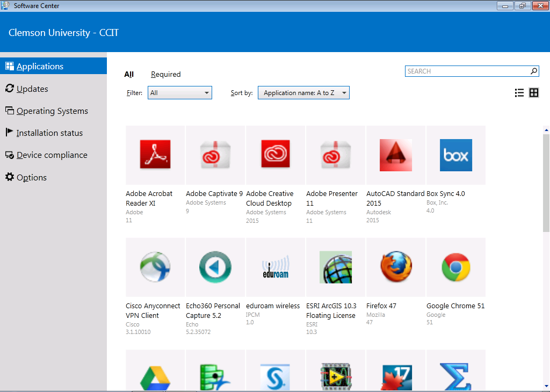550x392 pixels.
Task: Click the Google Drive triangle icon
Action: (x=155, y=378)
